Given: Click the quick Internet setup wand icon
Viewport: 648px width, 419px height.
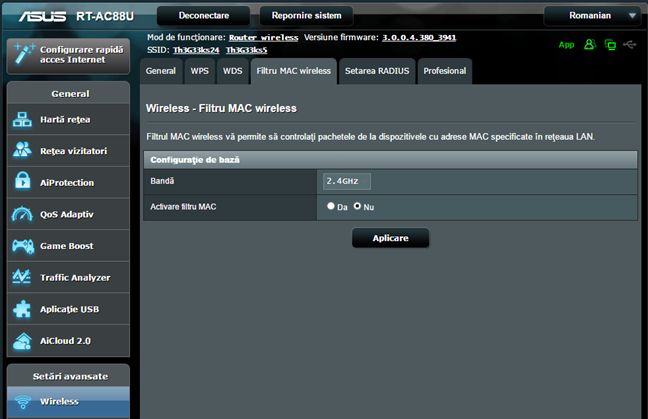Looking at the screenshot, I should (24, 54).
